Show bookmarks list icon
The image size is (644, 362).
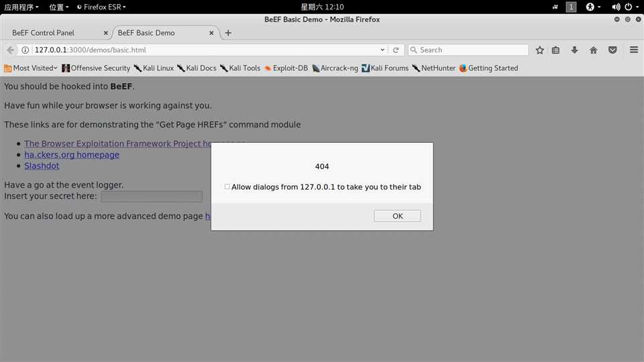pos(555,50)
